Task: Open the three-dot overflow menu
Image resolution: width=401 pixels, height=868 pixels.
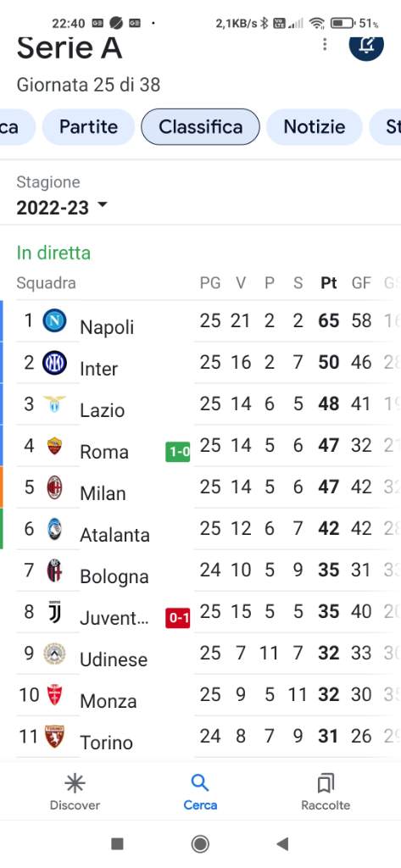Action: pos(325,44)
